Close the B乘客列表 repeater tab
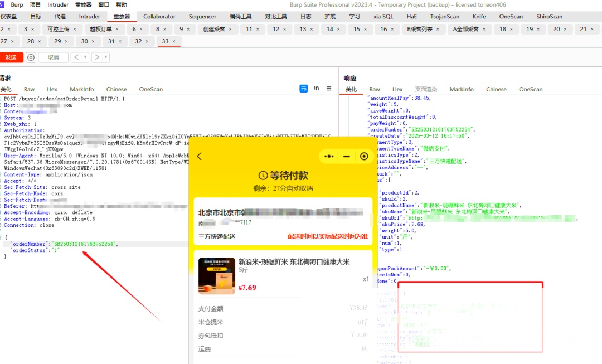This screenshot has width=602, height=364. 438,29
